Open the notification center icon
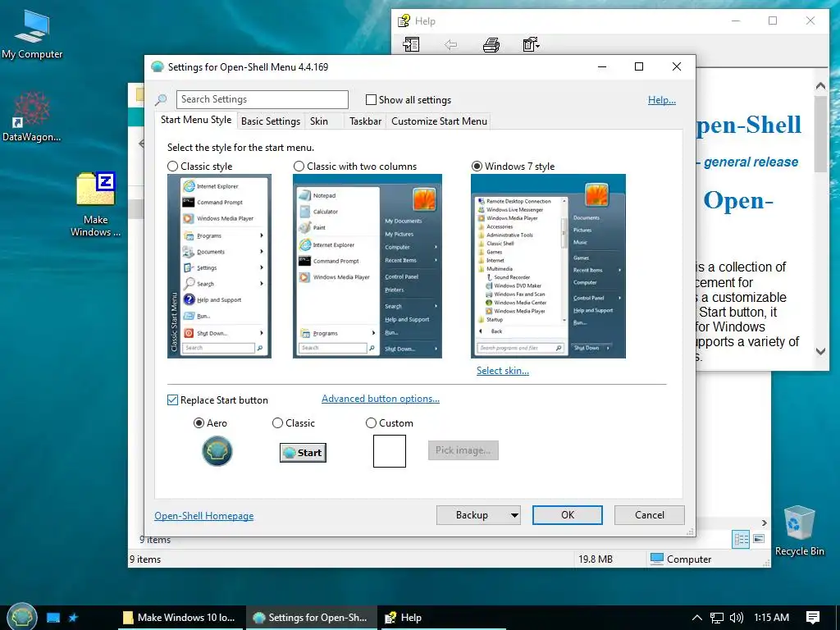Viewport: 840px width, 630px height. [813, 617]
